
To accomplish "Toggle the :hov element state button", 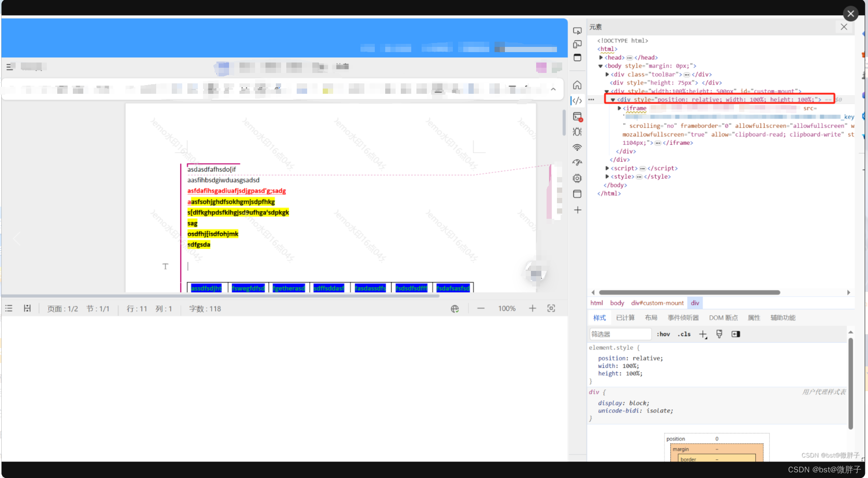I will [663, 334].
